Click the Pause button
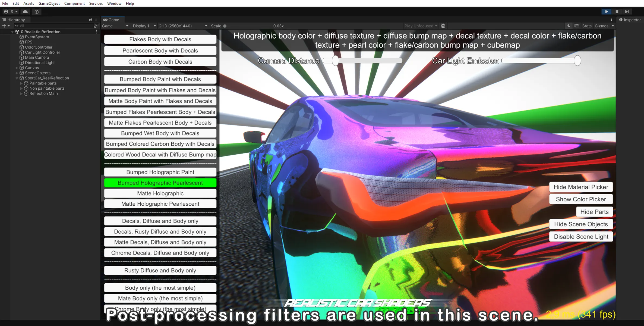Screen dimensions: 644x326 pos(617,12)
